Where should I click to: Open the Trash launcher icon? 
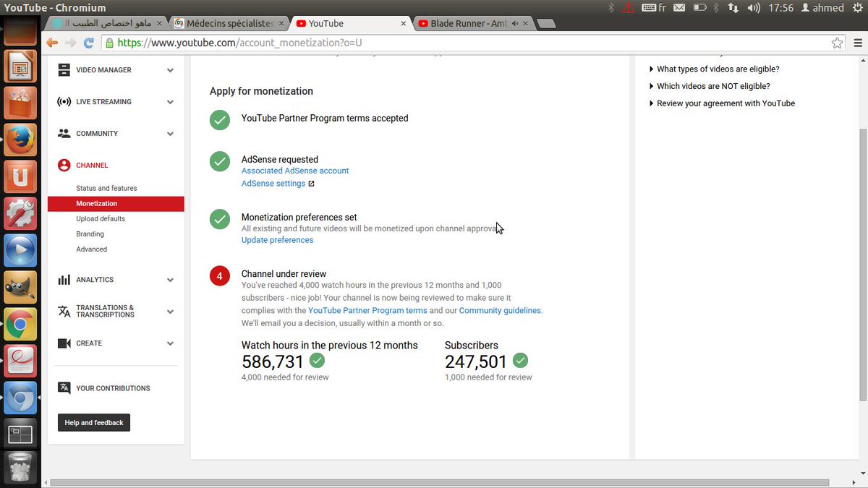[20, 468]
